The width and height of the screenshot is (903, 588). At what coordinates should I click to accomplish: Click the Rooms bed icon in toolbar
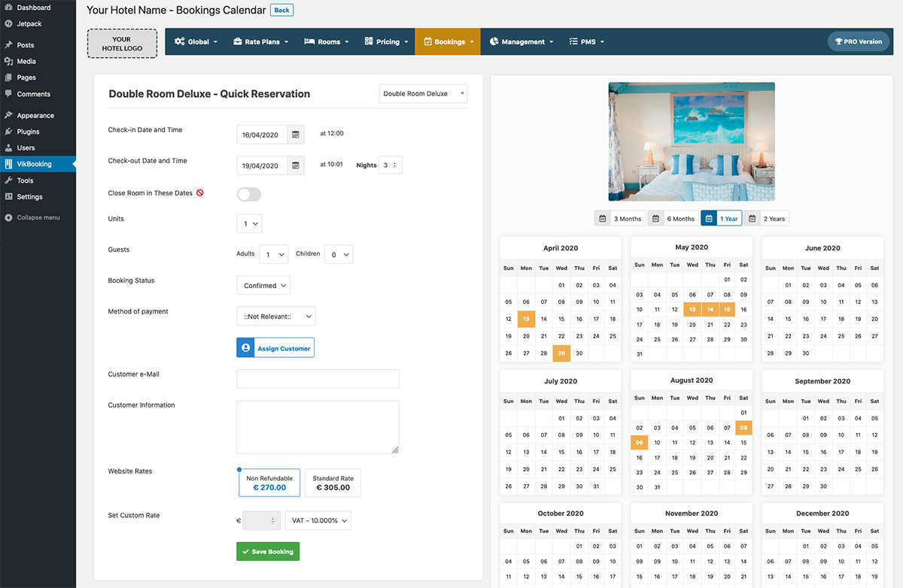pyautogui.click(x=311, y=41)
